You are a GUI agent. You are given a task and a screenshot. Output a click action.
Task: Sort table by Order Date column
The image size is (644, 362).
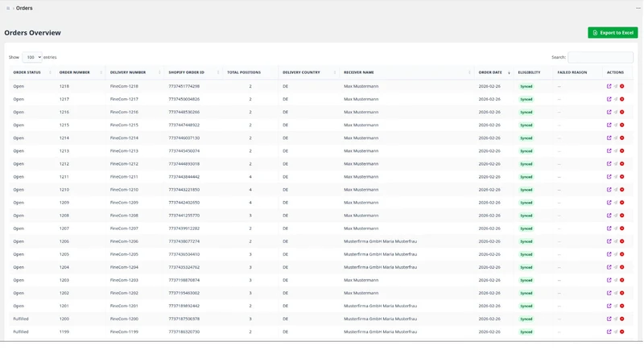point(494,72)
